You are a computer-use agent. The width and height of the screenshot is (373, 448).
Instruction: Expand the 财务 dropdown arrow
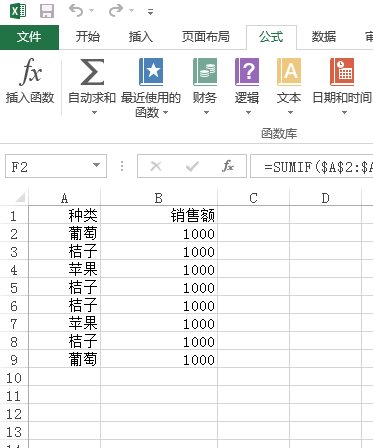206,113
